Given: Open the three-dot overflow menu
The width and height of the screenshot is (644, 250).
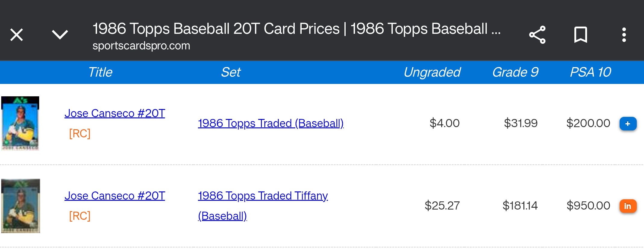Looking at the screenshot, I should 624,35.
